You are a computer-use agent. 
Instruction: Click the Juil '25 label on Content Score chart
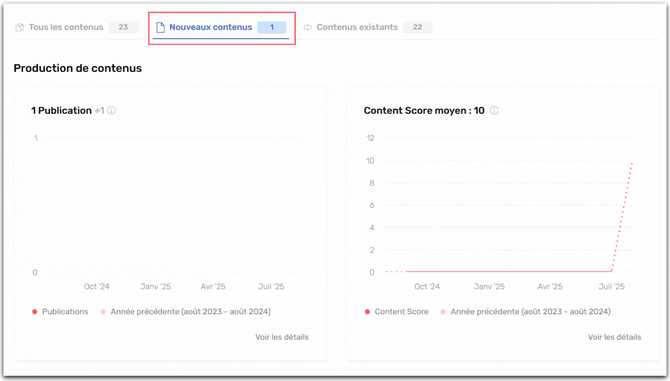click(611, 287)
